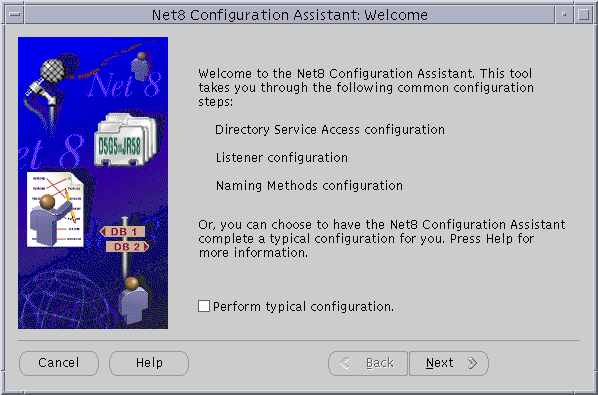This screenshot has width=598, height=395.
Task: Click the DB 2 signpost arrow
Action: [127, 246]
